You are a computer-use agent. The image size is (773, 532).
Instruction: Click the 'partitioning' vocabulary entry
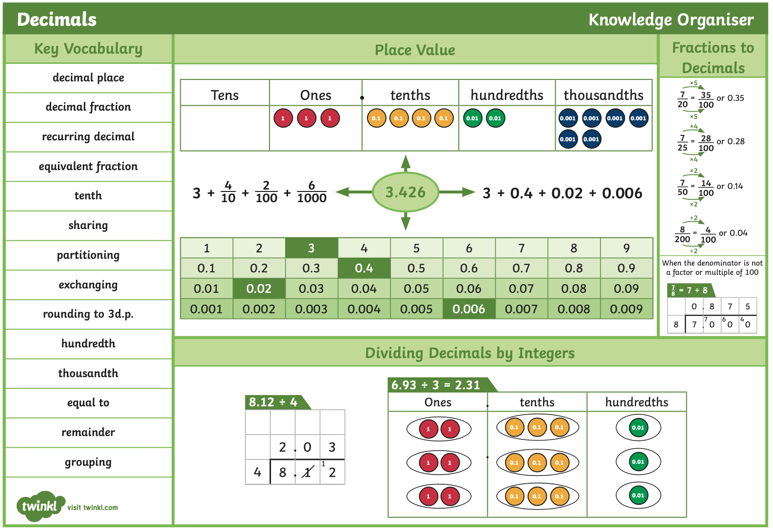point(88,255)
